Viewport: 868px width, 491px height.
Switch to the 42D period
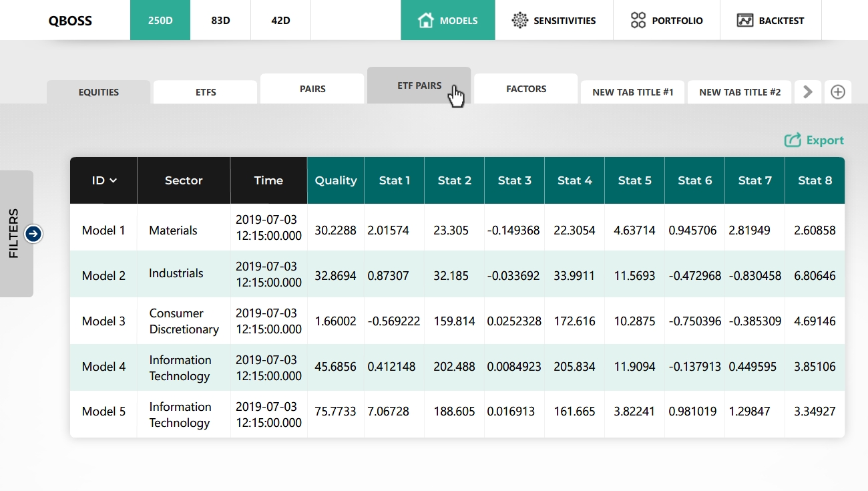[280, 20]
